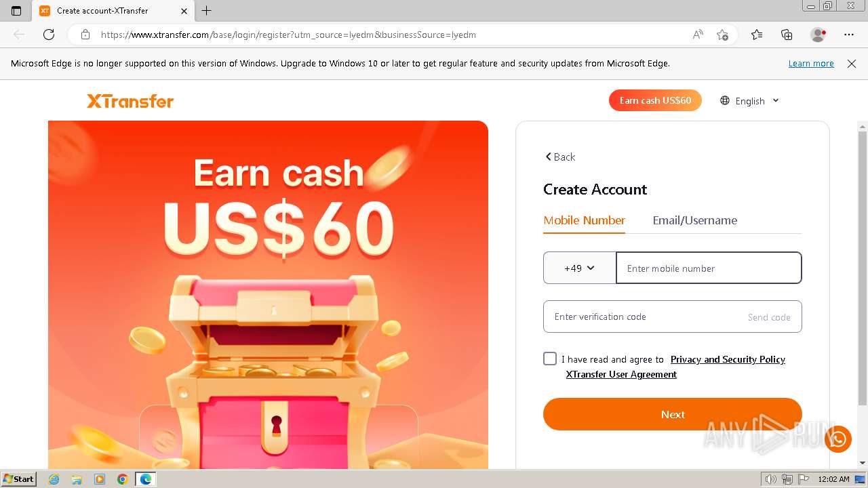This screenshot has height=488, width=868.
Task: Open the Privacy and Security Policy link
Action: point(728,359)
